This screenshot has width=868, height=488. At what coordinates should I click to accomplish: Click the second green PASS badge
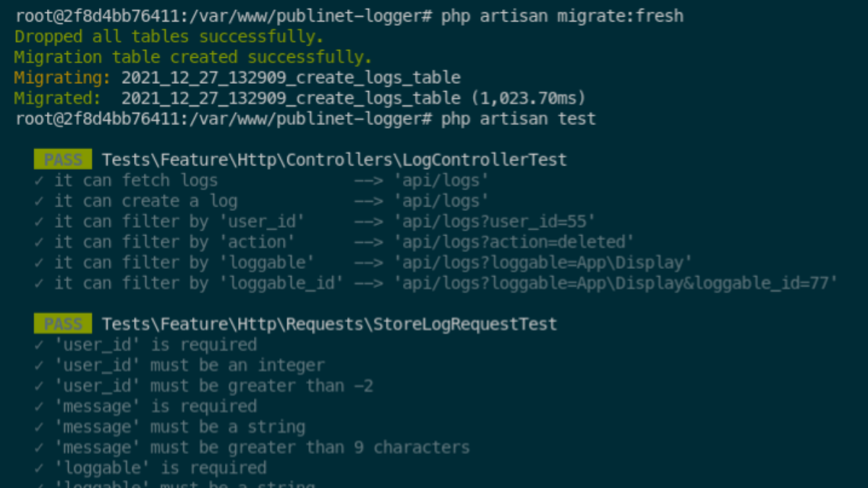(63, 324)
